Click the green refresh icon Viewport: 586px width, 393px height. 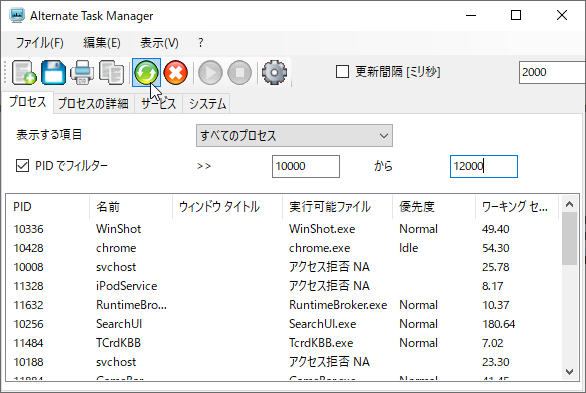point(146,72)
